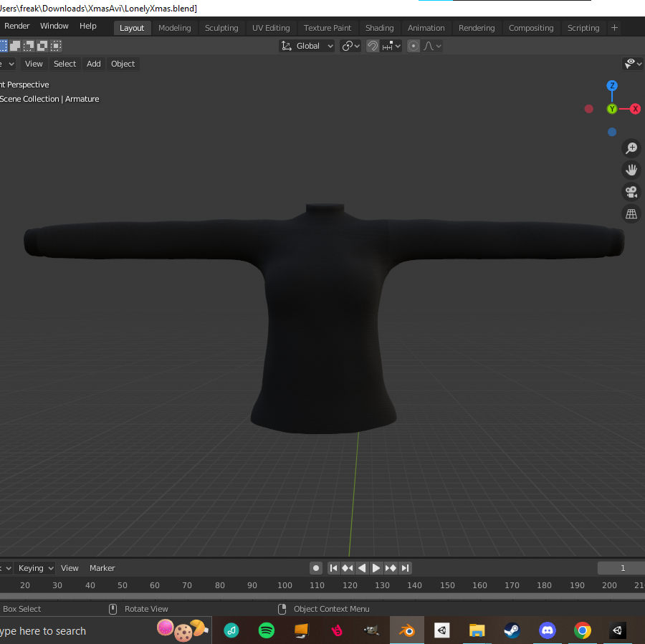This screenshot has width=645, height=644.
Task: Toggle snapping with the magnet icon
Action: click(x=372, y=46)
